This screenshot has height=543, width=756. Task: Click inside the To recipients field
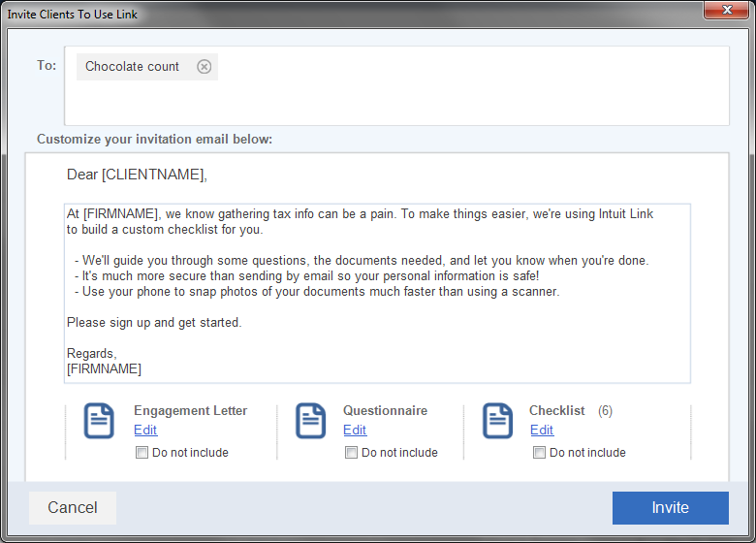click(396, 86)
